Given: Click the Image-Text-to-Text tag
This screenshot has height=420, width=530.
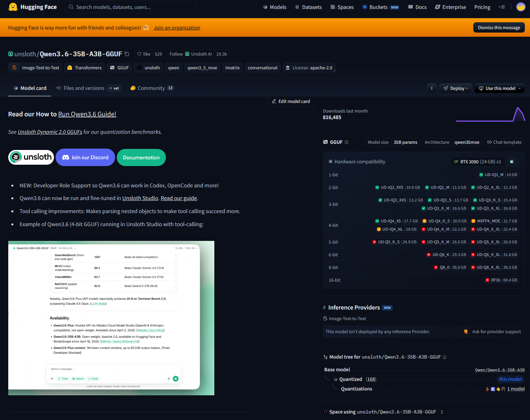Looking at the screenshot, I should 35,68.
